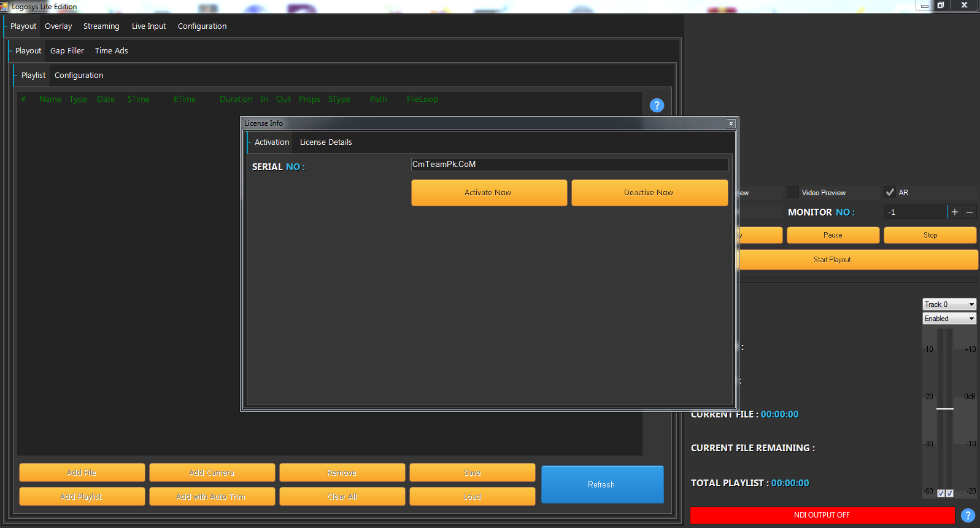Click the Monitor NO value field
Viewport: 980px width, 528px height.
click(x=915, y=212)
